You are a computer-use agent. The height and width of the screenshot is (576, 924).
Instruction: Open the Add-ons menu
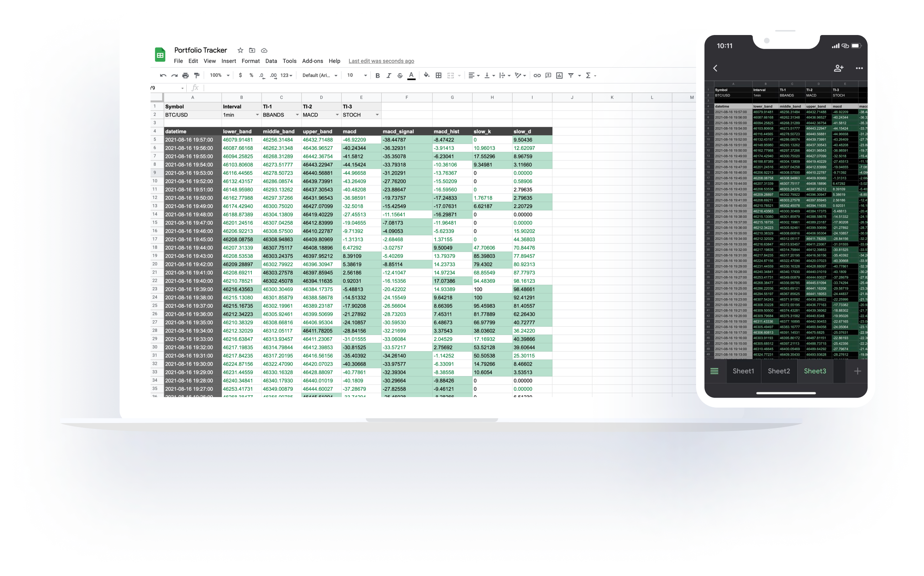click(x=312, y=61)
